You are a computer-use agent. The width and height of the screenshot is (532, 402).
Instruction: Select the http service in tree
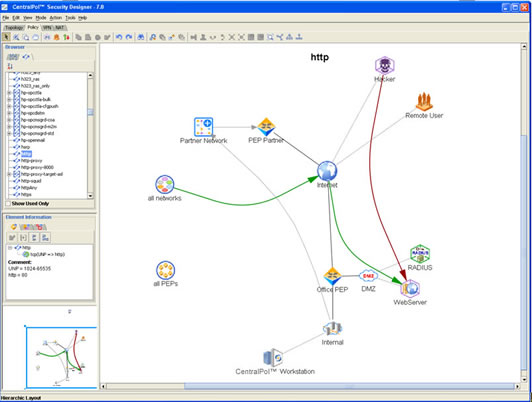point(26,154)
